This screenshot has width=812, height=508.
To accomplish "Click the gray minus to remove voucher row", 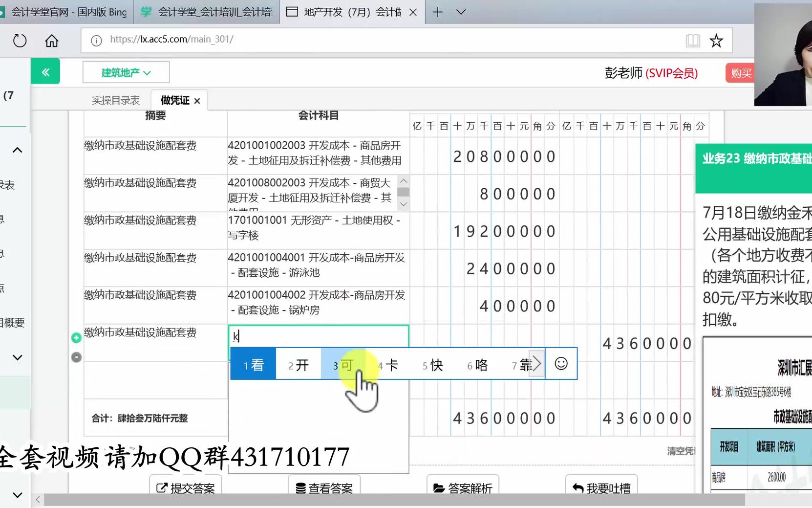I will (76, 357).
